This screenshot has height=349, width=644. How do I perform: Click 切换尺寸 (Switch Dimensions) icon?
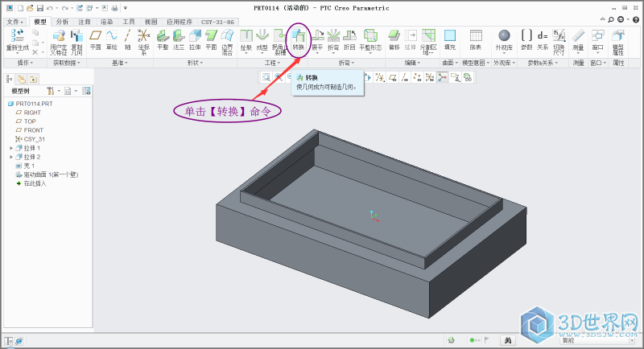click(559, 42)
